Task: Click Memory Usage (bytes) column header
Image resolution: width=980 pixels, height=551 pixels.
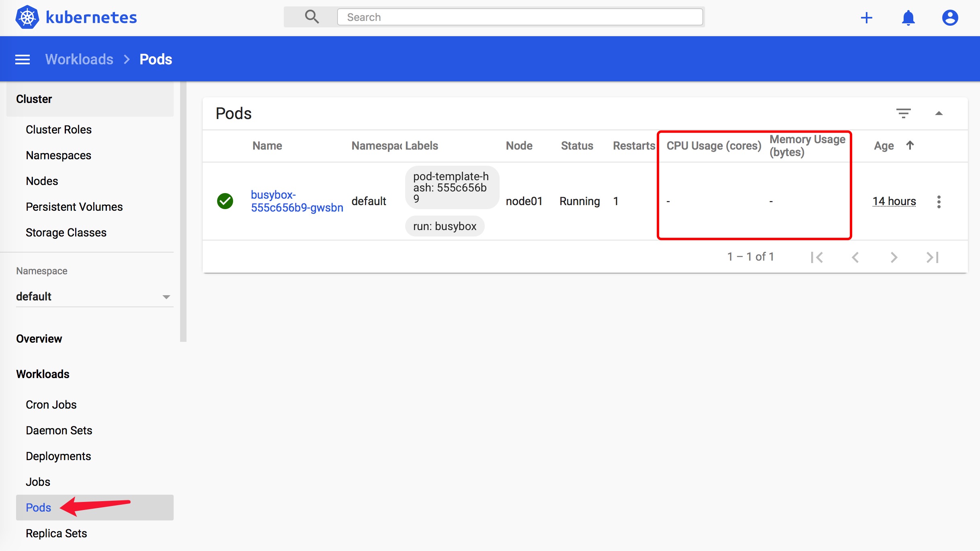Action: pos(808,146)
